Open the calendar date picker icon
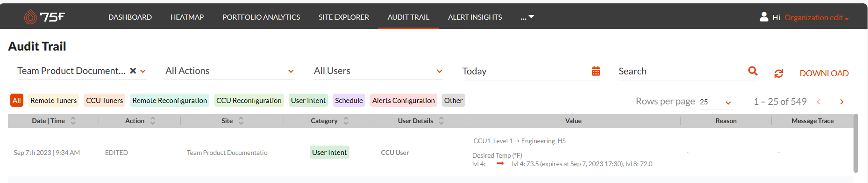Image resolution: width=868 pixels, height=183 pixels. [x=596, y=71]
